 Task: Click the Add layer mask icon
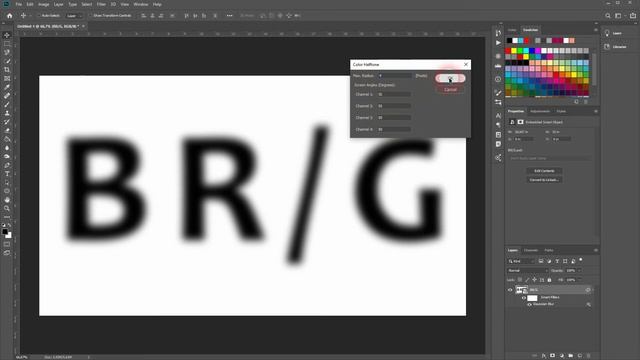coord(553,356)
